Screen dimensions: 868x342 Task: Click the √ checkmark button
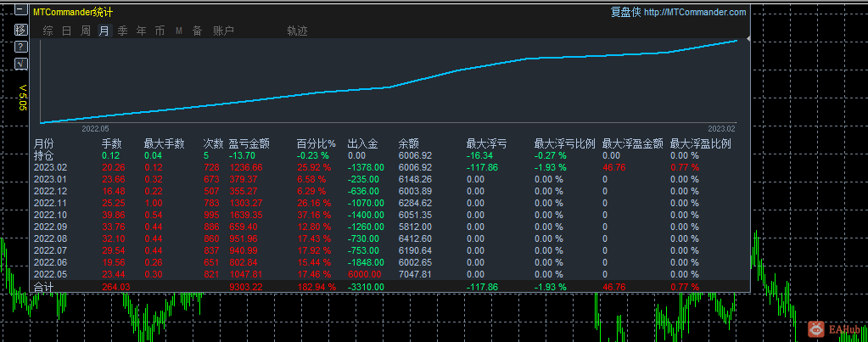click(20, 64)
